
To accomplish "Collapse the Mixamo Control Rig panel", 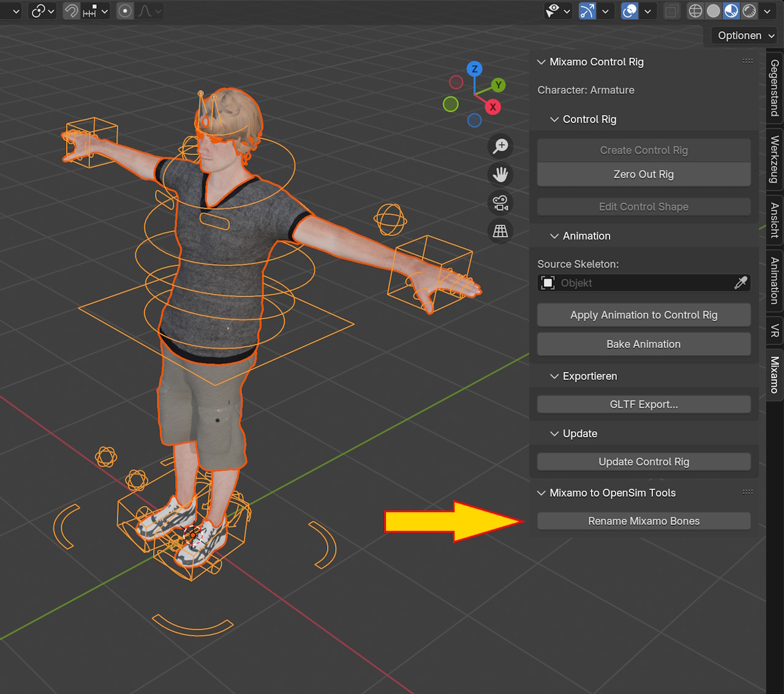I will pyautogui.click(x=541, y=62).
